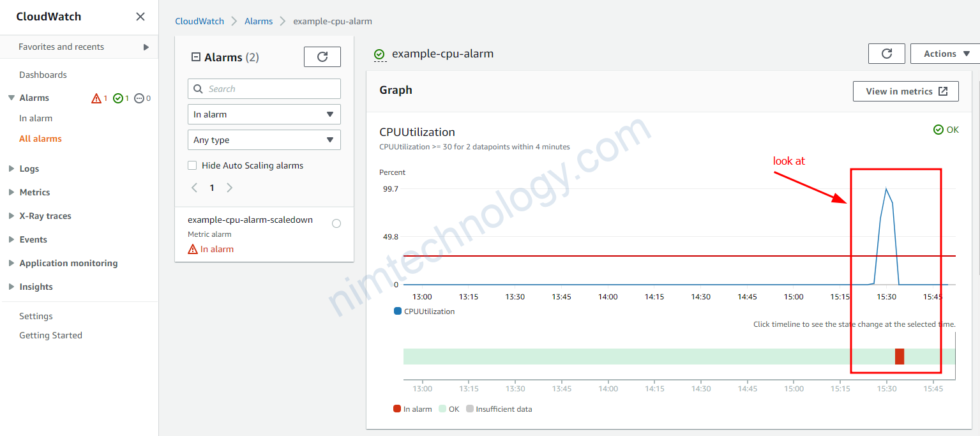Screen dimensions: 980x436
Task: Go to next page of alarms
Action: pos(230,188)
